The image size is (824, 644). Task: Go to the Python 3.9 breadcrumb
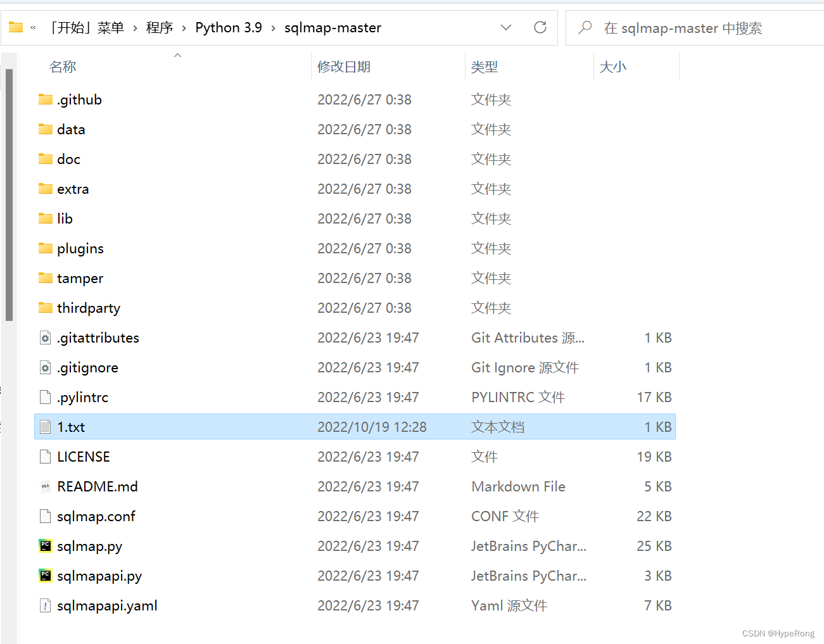coord(229,27)
